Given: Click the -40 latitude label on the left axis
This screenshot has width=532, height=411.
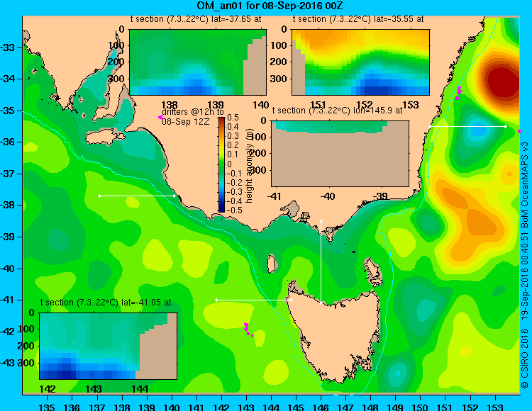Looking at the screenshot, I should coord(8,269).
